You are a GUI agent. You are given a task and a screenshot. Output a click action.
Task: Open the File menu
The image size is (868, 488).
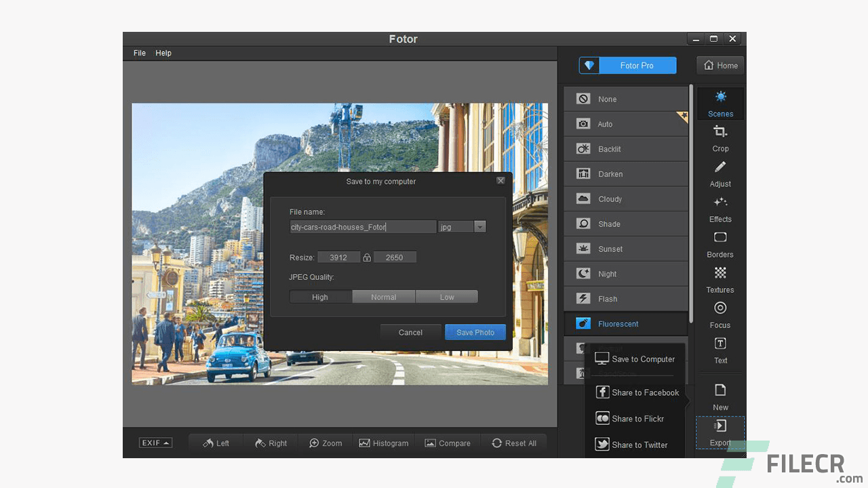click(x=139, y=53)
